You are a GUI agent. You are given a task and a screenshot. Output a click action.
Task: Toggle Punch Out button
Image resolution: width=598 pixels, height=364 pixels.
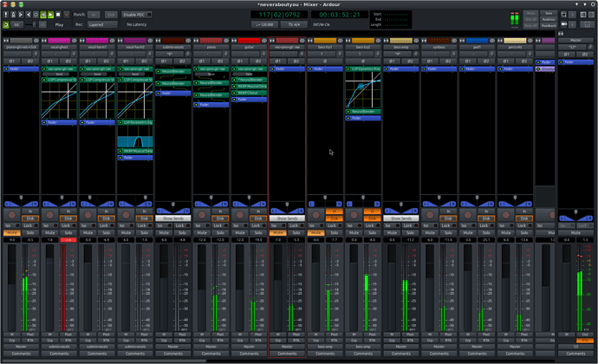coord(111,15)
